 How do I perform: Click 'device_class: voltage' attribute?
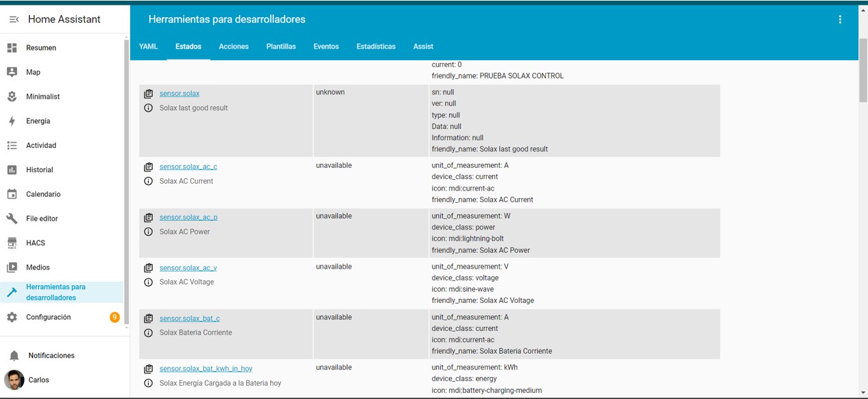click(466, 278)
